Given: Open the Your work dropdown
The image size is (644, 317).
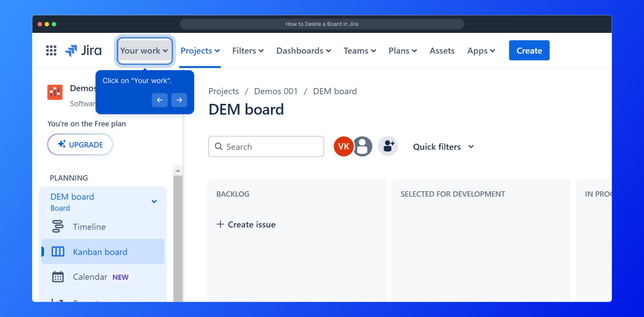Looking at the screenshot, I should [144, 51].
